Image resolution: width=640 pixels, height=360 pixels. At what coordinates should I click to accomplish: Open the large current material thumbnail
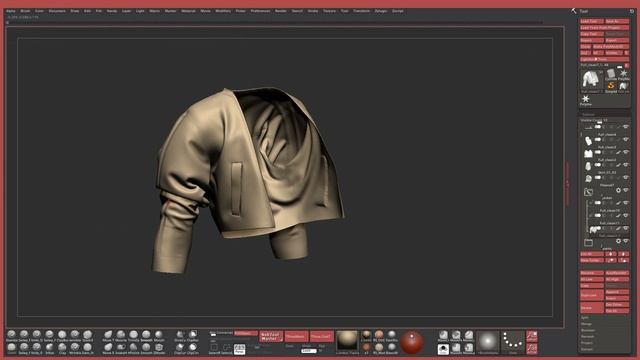point(347,342)
